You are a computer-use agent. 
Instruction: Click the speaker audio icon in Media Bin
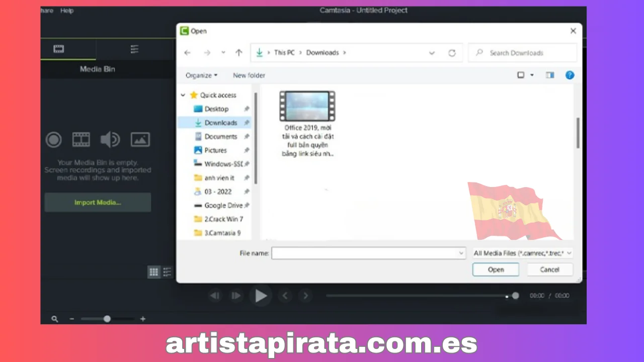[110, 139]
